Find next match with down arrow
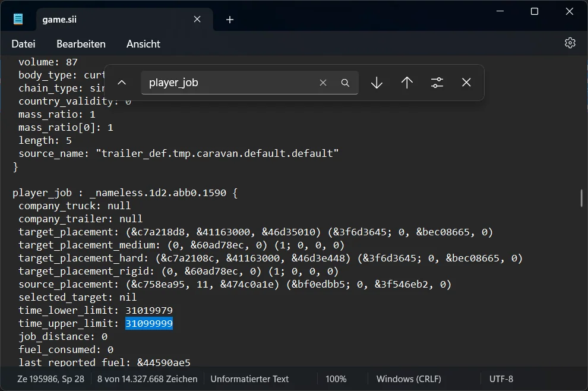 [377, 83]
